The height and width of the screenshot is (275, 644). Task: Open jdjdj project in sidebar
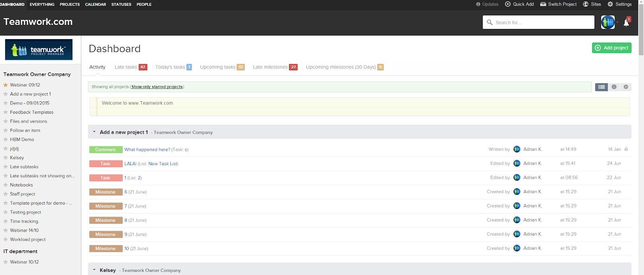coord(14,149)
